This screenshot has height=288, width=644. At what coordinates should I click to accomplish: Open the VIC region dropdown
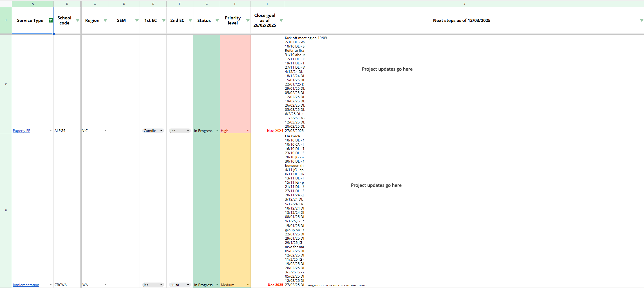coord(106,130)
